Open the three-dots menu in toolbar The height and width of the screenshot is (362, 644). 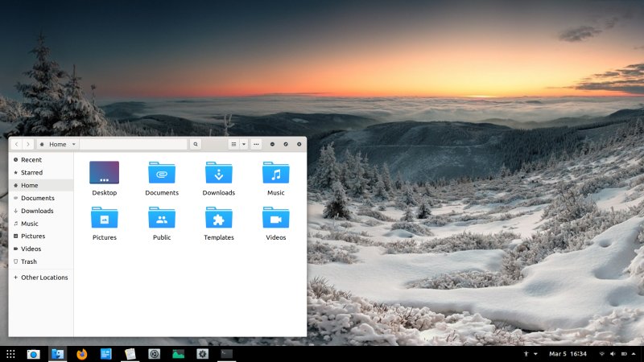(256, 144)
